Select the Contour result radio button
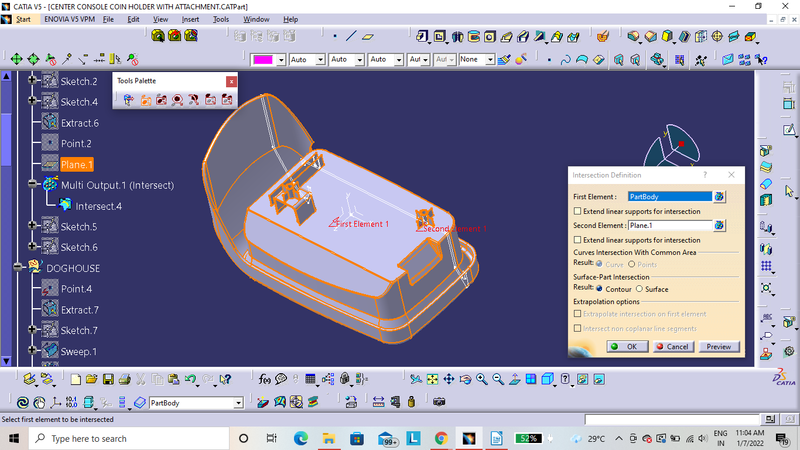This screenshot has height=450, width=800. click(x=599, y=289)
